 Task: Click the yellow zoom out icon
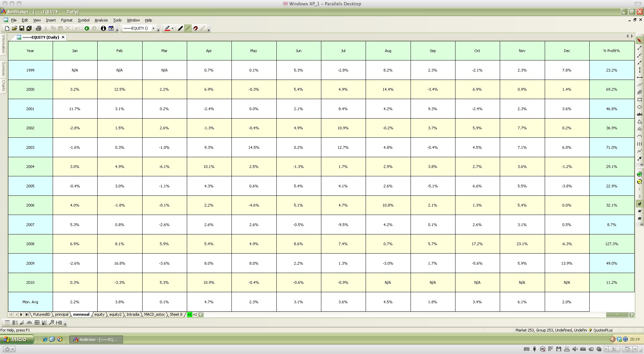[640, 182]
